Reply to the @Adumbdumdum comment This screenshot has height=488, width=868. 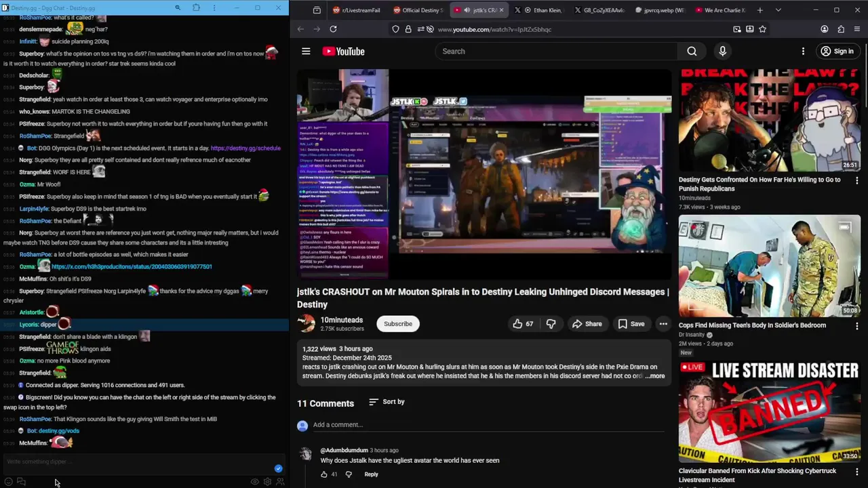pyautogui.click(x=371, y=474)
